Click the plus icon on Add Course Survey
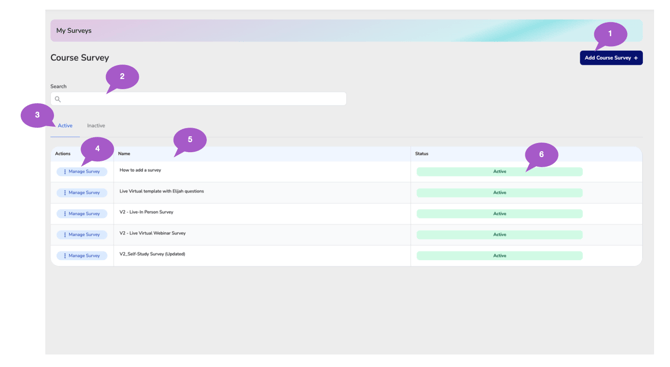Screen dimensions: 670x367 pos(636,58)
